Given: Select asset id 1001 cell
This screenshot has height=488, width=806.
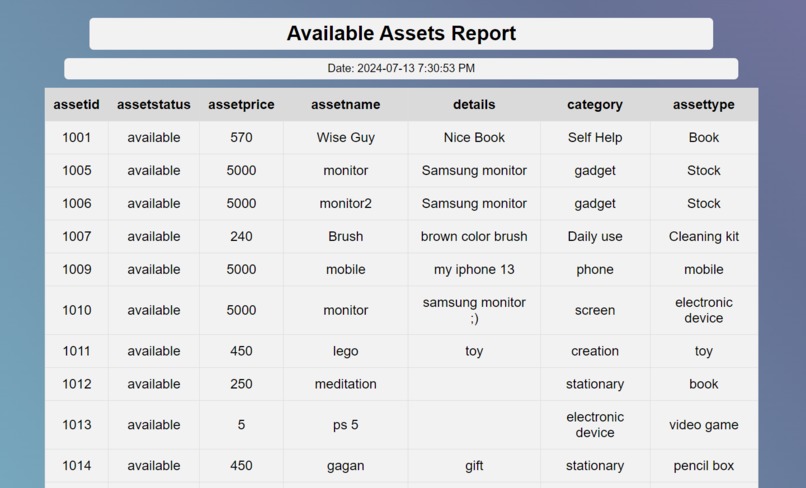Looking at the screenshot, I should pyautogui.click(x=77, y=137).
